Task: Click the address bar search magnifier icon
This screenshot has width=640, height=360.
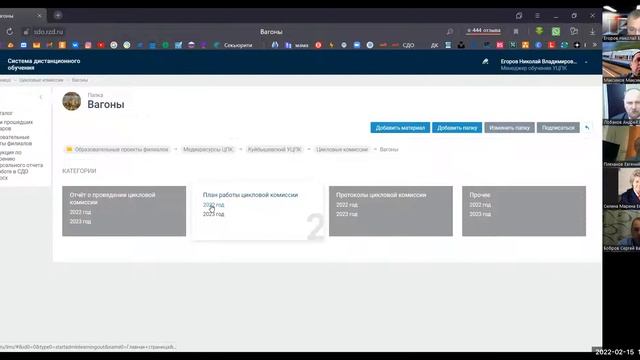Action: coord(449,31)
